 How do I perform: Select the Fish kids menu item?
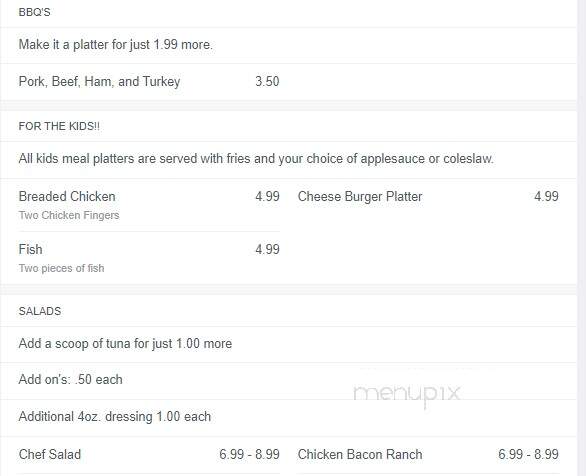[x=30, y=249]
